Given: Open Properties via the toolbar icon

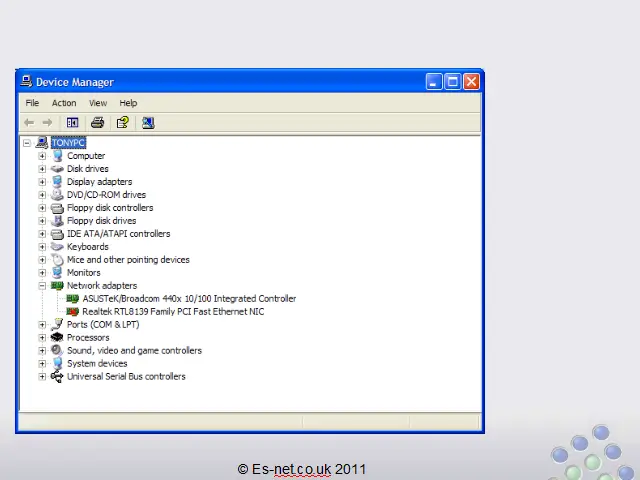Looking at the screenshot, I should coord(123,122).
